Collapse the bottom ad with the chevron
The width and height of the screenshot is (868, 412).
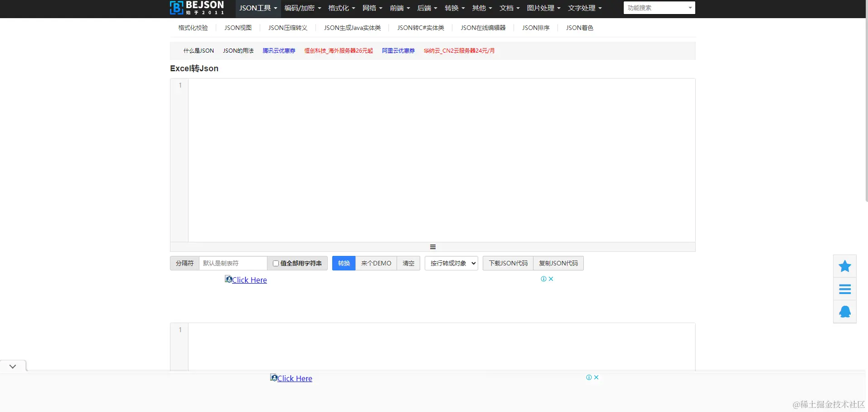point(13,366)
